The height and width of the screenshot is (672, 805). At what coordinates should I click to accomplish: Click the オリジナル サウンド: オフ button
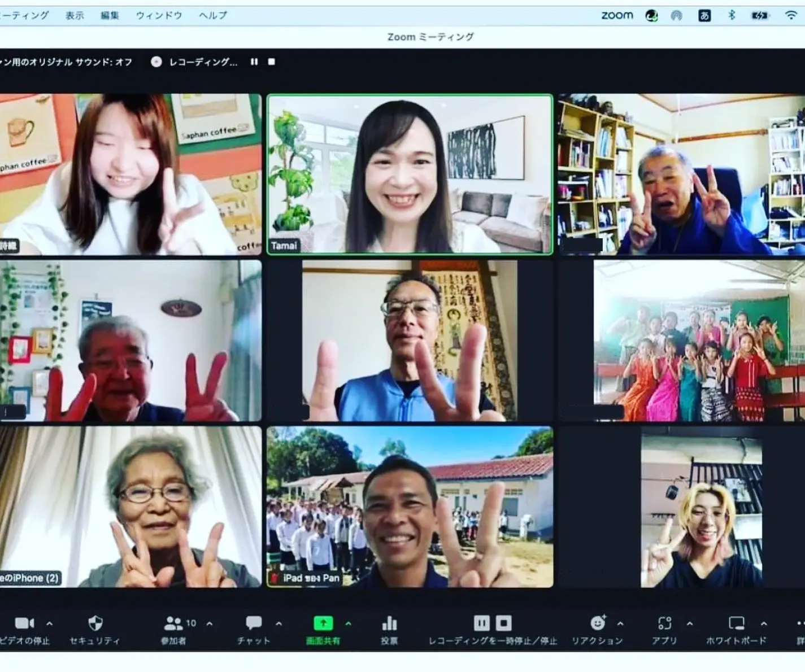(x=66, y=62)
